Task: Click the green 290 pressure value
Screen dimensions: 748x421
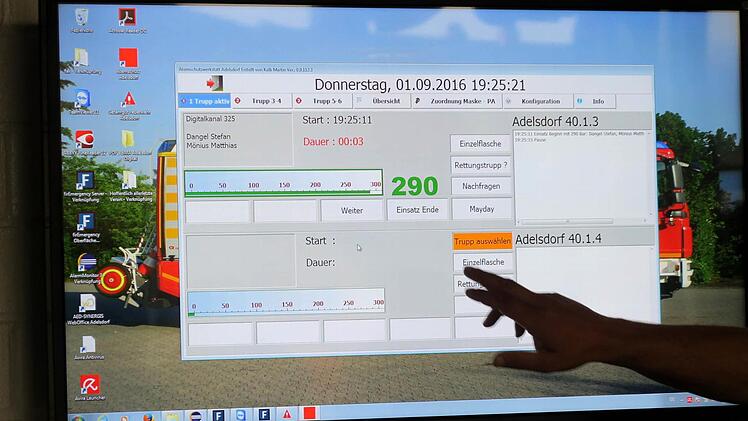Action: [x=415, y=186]
